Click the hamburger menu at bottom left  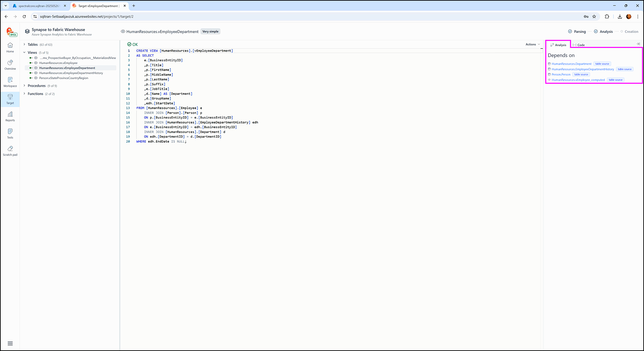[10, 343]
